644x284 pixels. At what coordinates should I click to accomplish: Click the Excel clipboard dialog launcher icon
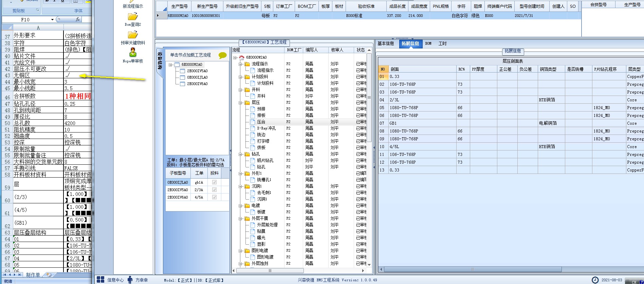click(37, 11)
